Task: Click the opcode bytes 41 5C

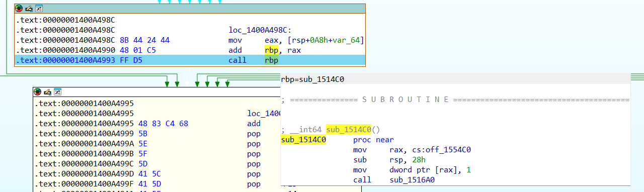Action: click(x=150, y=174)
